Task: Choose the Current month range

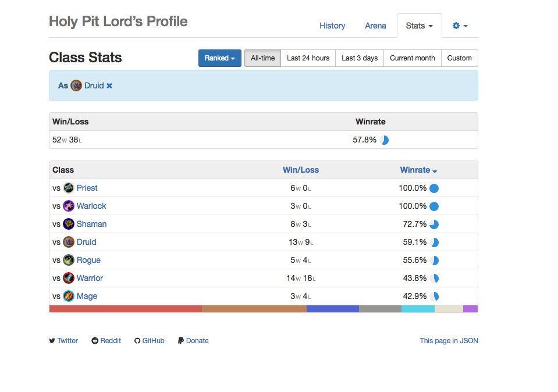Action: coord(412,58)
